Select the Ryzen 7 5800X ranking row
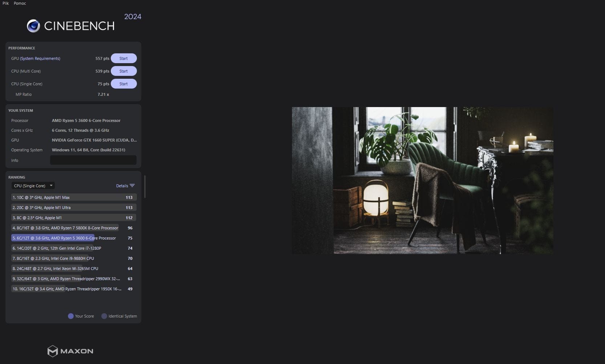This screenshot has width=605, height=364. [74, 228]
